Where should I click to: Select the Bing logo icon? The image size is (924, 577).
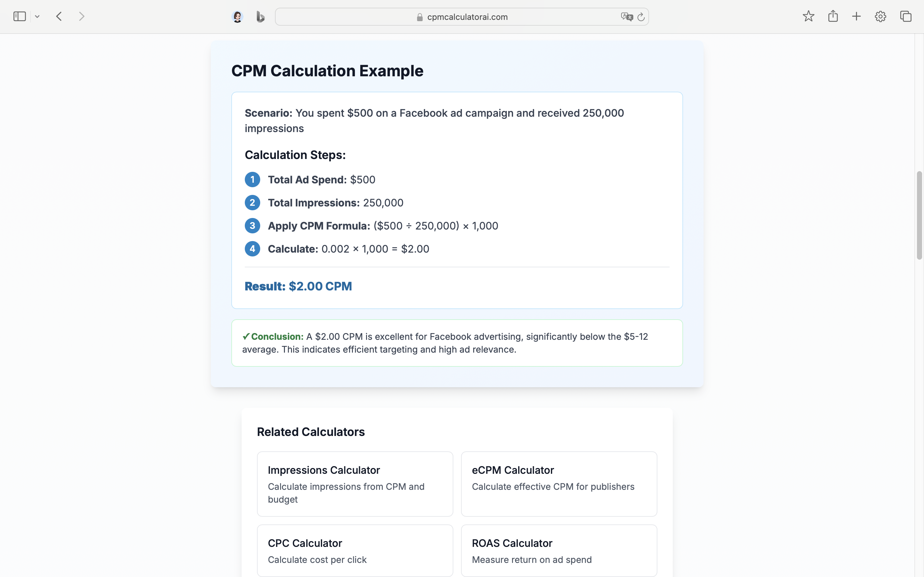pos(260,16)
